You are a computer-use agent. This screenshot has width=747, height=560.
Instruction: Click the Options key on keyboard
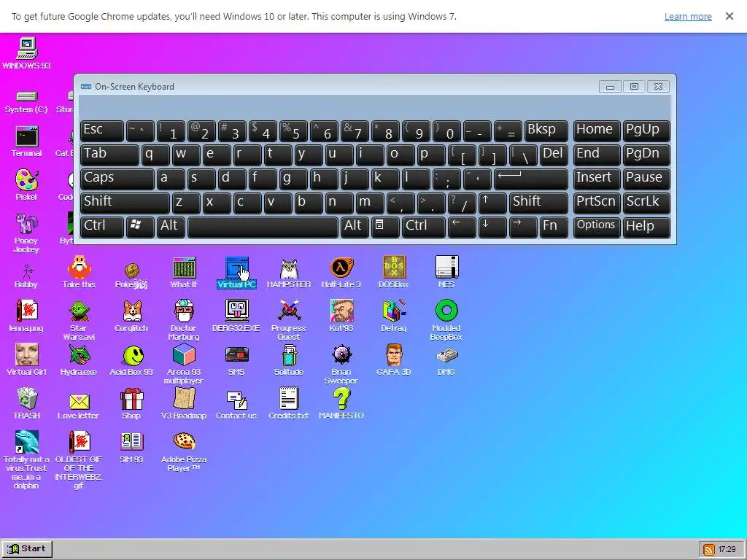pos(597,227)
